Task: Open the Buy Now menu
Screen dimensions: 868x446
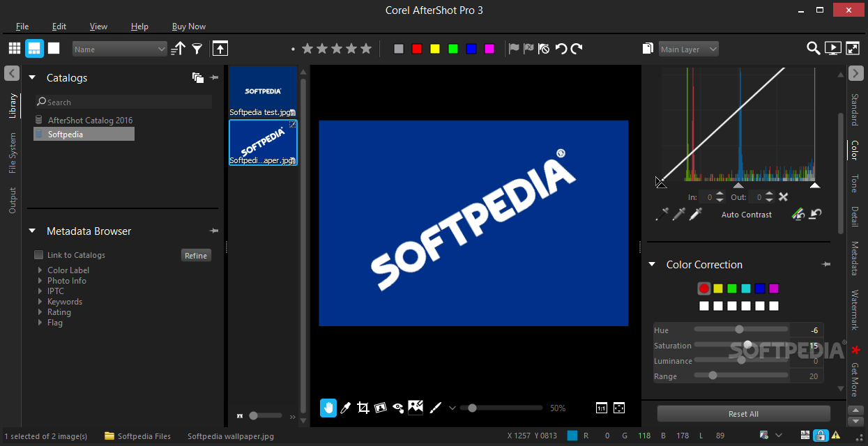Action: click(189, 26)
